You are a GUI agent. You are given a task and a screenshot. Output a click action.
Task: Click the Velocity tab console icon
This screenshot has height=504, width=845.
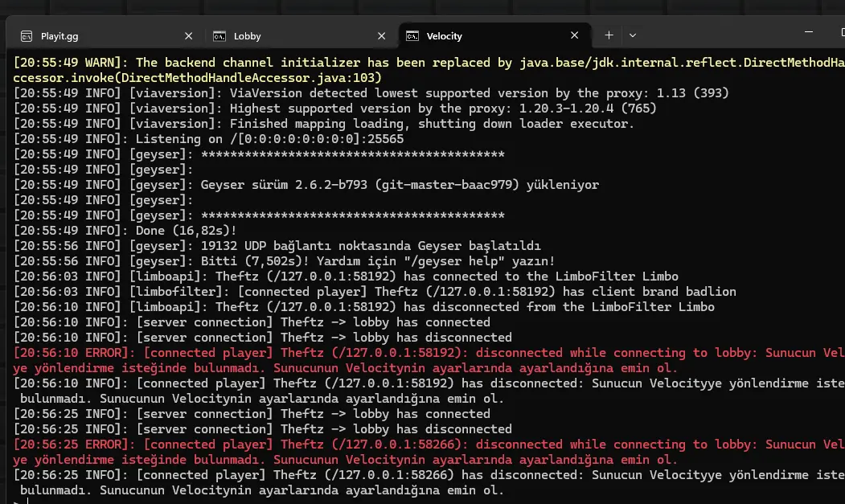tap(412, 36)
